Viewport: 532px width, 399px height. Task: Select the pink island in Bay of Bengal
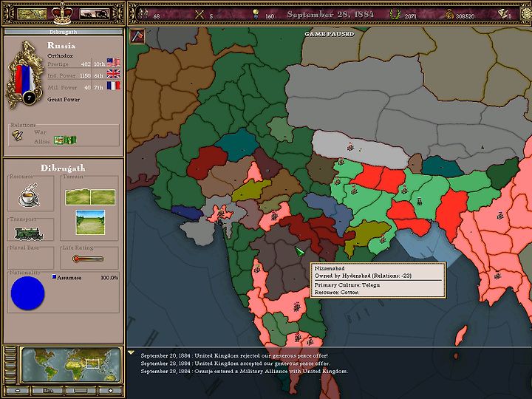(460, 335)
